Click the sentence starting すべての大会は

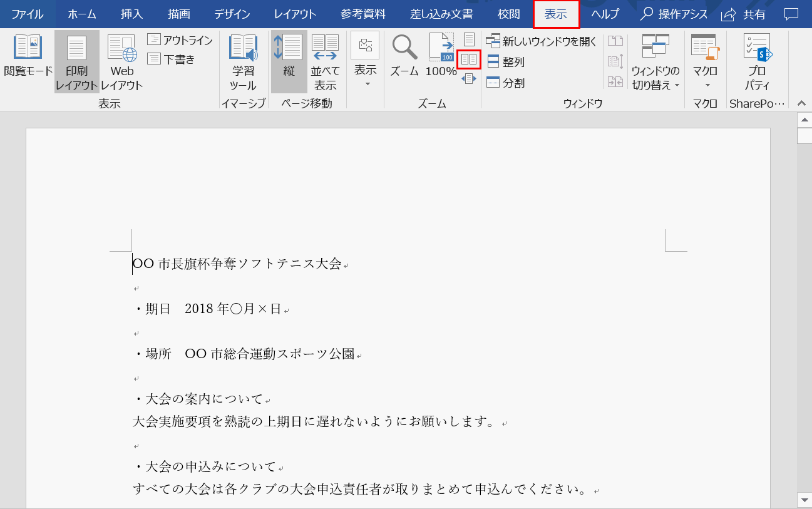(361, 489)
